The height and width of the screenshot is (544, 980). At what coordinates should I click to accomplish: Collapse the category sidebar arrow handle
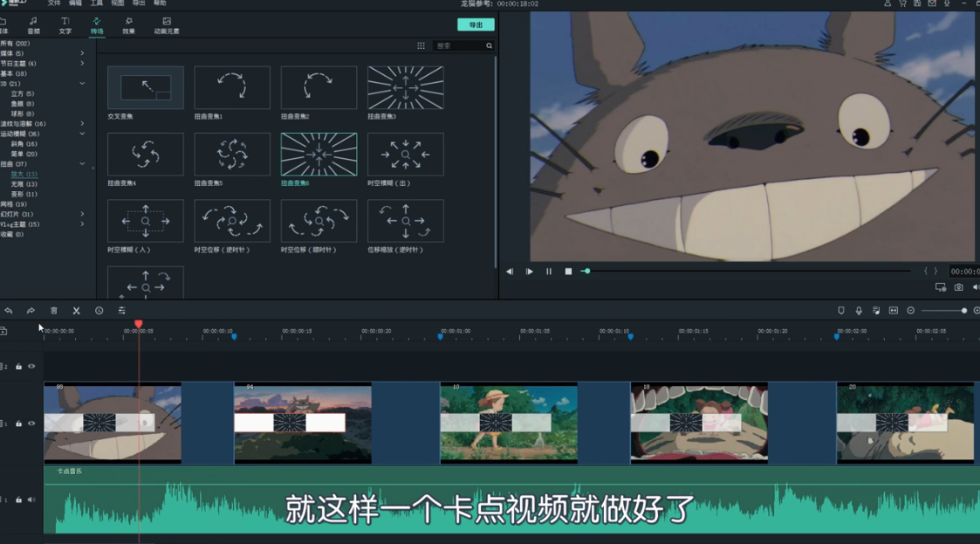93,169
